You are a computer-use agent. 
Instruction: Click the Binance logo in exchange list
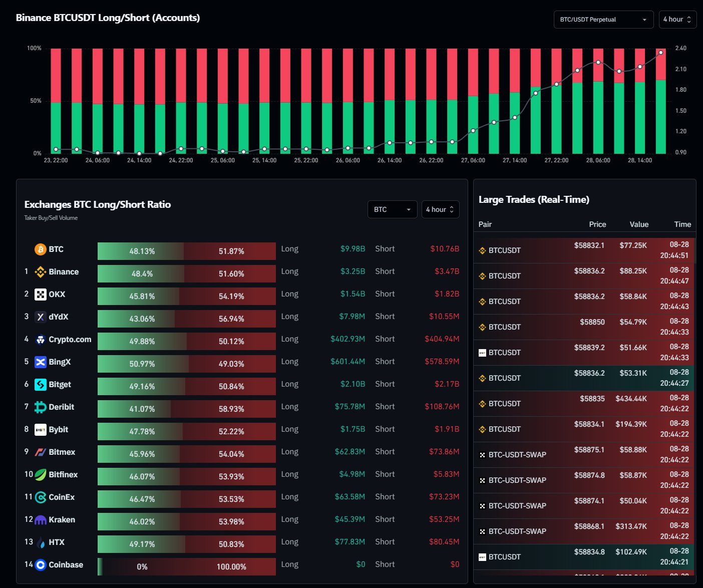point(40,272)
